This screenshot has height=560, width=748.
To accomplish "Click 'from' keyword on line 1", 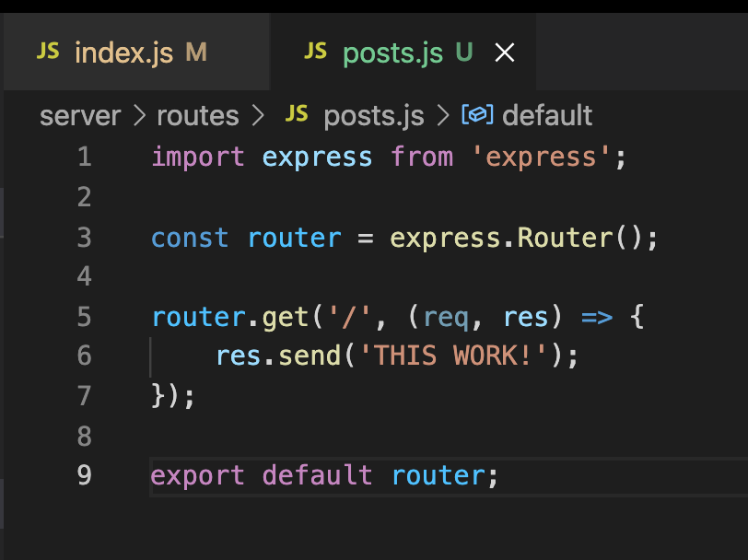I will pos(422,157).
